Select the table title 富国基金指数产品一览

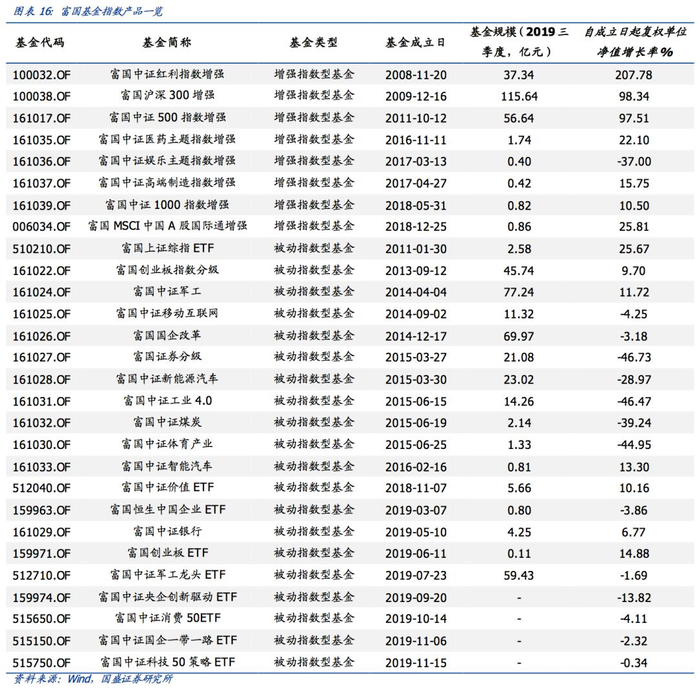[112, 11]
